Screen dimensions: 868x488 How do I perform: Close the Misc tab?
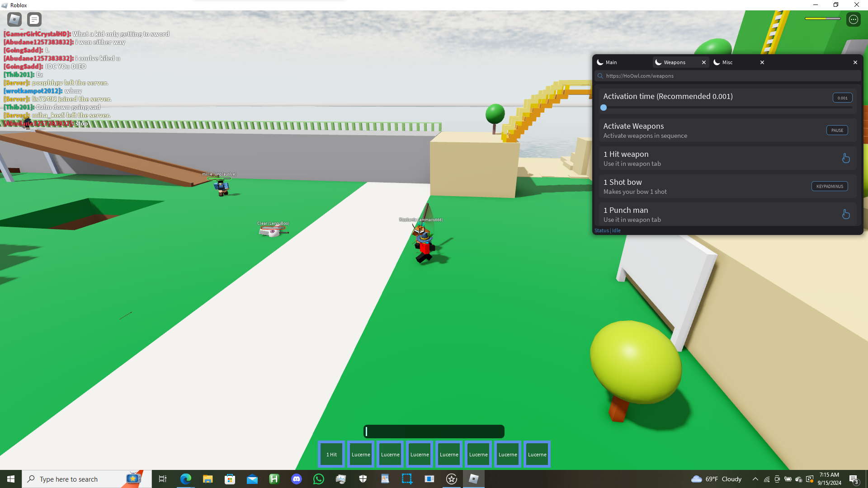[x=762, y=62]
